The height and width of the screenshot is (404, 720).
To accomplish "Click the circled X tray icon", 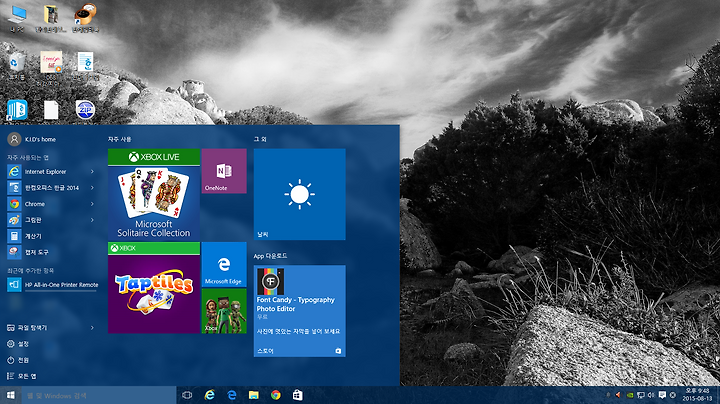I will click(673, 395).
